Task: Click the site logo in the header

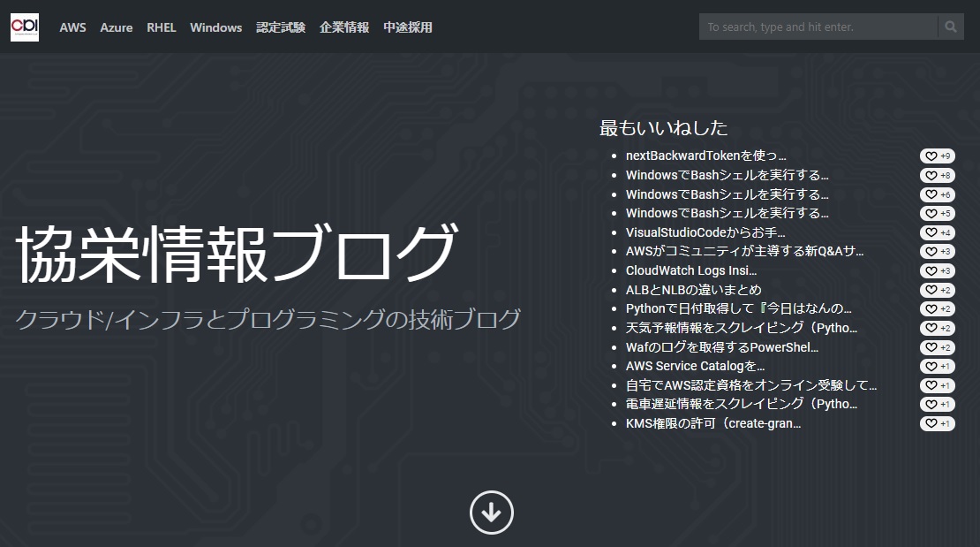Action: click(25, 27)
